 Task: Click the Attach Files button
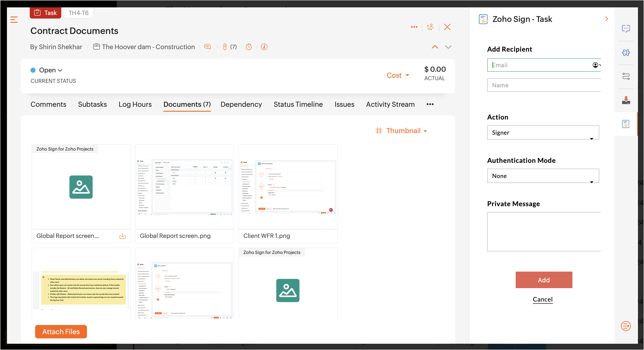(61, 331)
